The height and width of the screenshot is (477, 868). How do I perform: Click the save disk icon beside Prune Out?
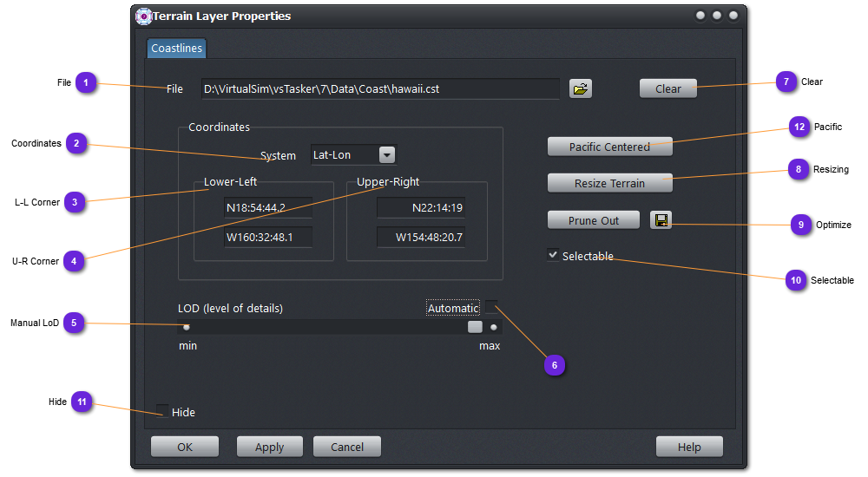point(661,220)
